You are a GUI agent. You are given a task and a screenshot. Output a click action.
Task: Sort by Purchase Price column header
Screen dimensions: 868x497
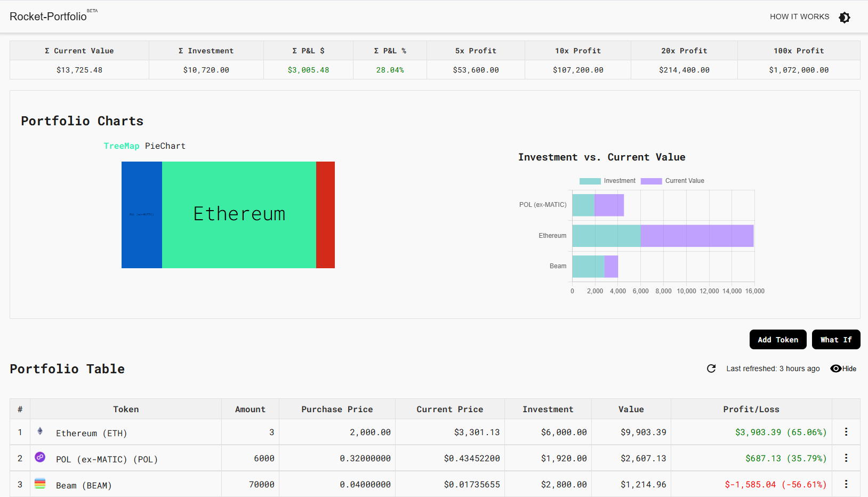[337, 409]
